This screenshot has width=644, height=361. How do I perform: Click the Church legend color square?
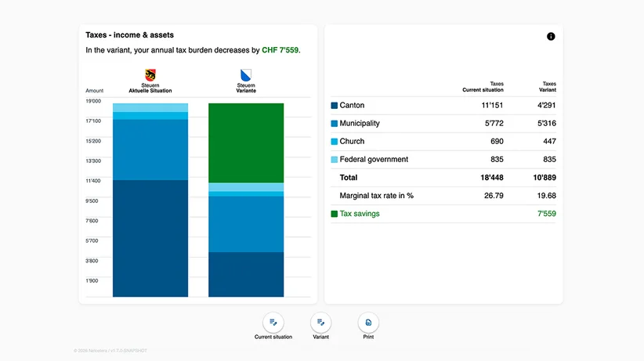pyautogui.click(x=335, y=142)
